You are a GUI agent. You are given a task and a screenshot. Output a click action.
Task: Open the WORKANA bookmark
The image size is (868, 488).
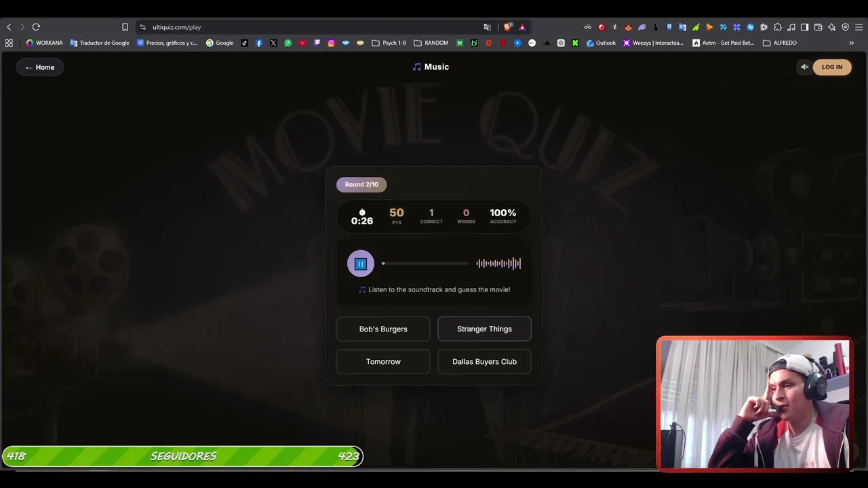(44, 43)
